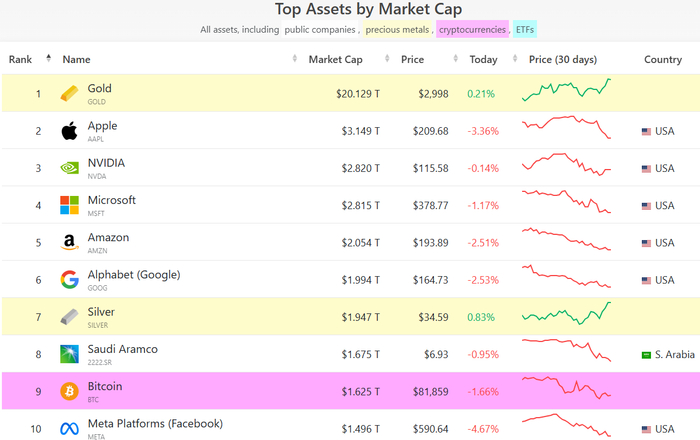Toggle the ETFs filter
The width and height of the screenshot is (700, 440).
point(525,30)
